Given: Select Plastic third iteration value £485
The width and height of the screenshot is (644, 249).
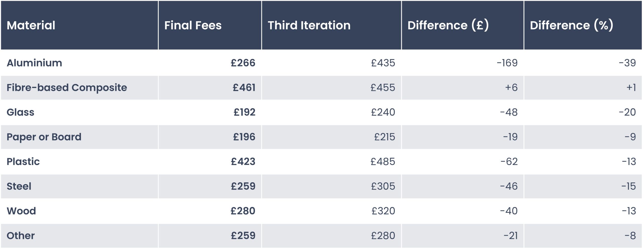Looking at the screenshot, I should pyautogui.click(x=383, y=162).
